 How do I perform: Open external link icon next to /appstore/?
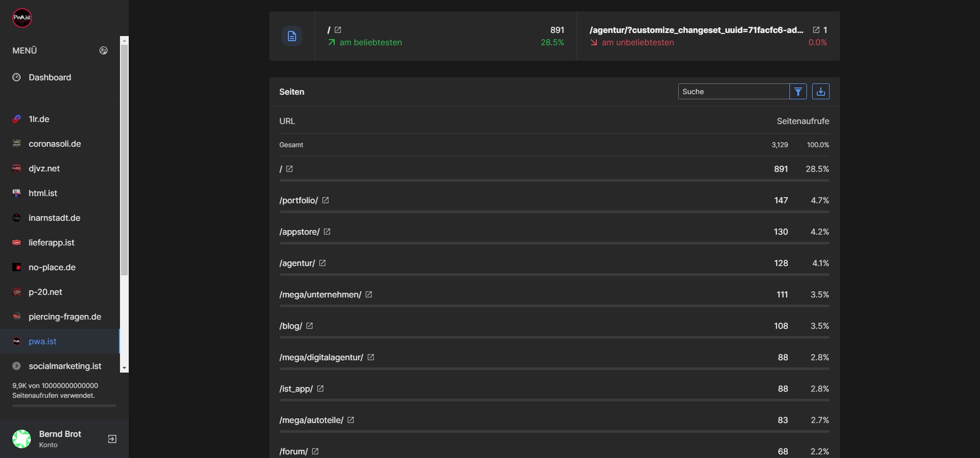pos(327,232)
